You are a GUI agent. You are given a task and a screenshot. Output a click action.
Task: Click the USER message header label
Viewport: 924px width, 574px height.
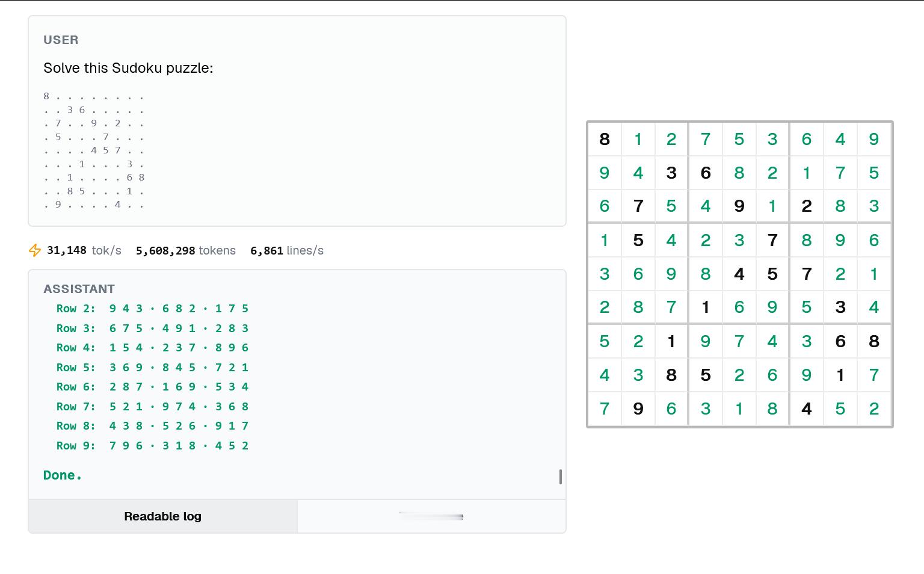point(61,40)
